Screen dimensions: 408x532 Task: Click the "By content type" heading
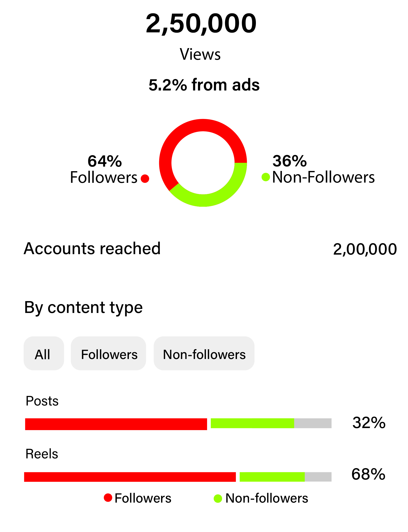click(x=83, y=307)
